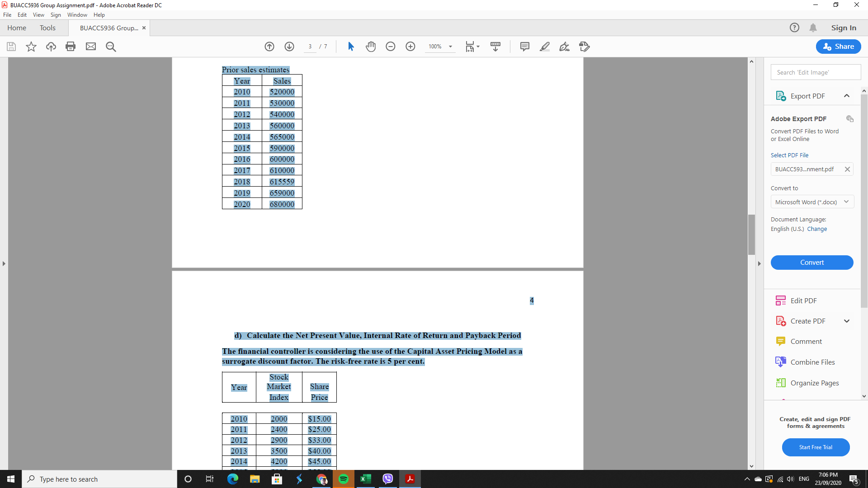Click the page number input field
The height and width of the screenshot is (488, 868).
click(311, 47)
